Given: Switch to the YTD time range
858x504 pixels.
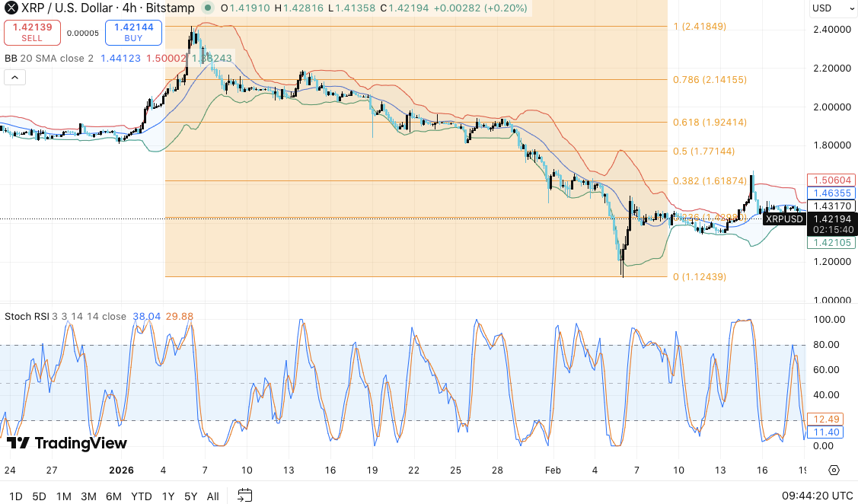Looking at the screenshot, I should click(x=141, y=496).
